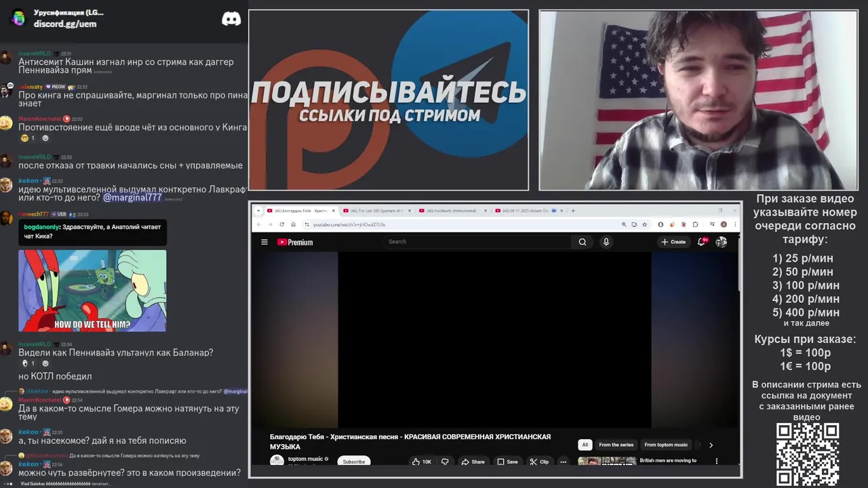Click the YouTube Premium logo
The image size is (868, 488).
295,242
